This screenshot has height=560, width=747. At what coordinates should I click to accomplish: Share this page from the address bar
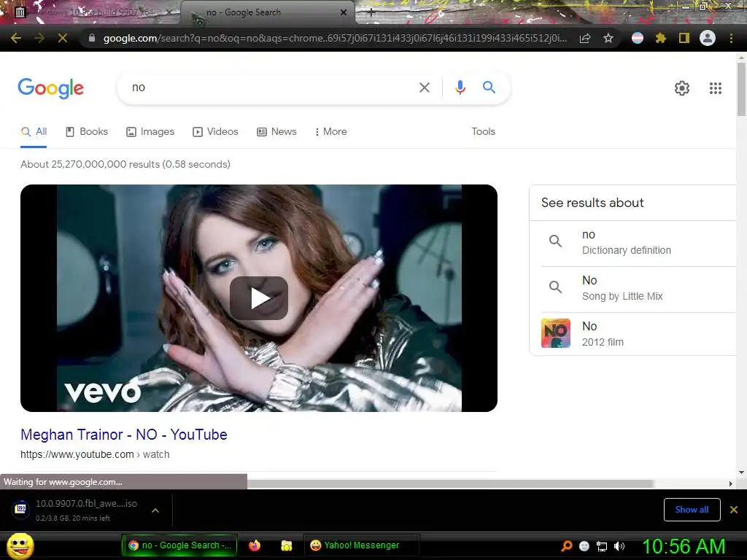point(585,38)
